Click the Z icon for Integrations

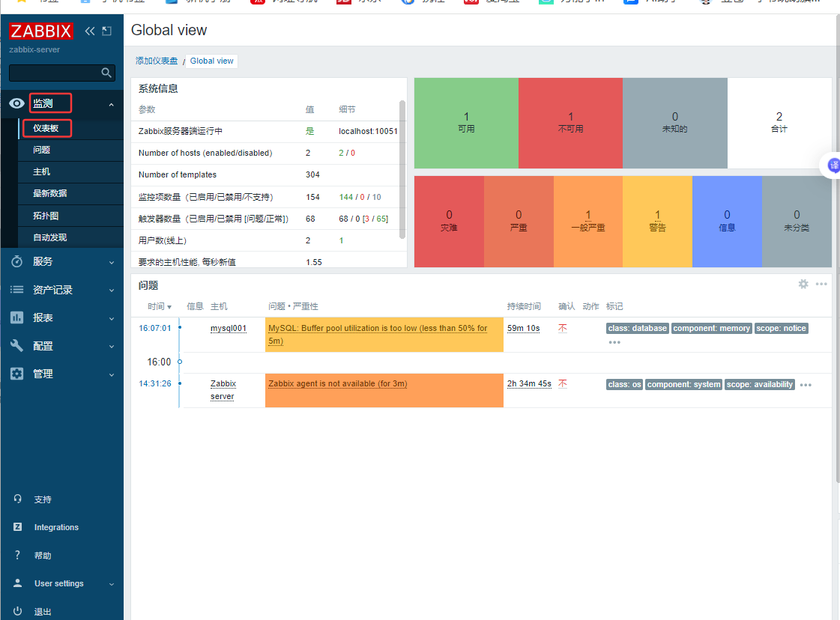18,527
